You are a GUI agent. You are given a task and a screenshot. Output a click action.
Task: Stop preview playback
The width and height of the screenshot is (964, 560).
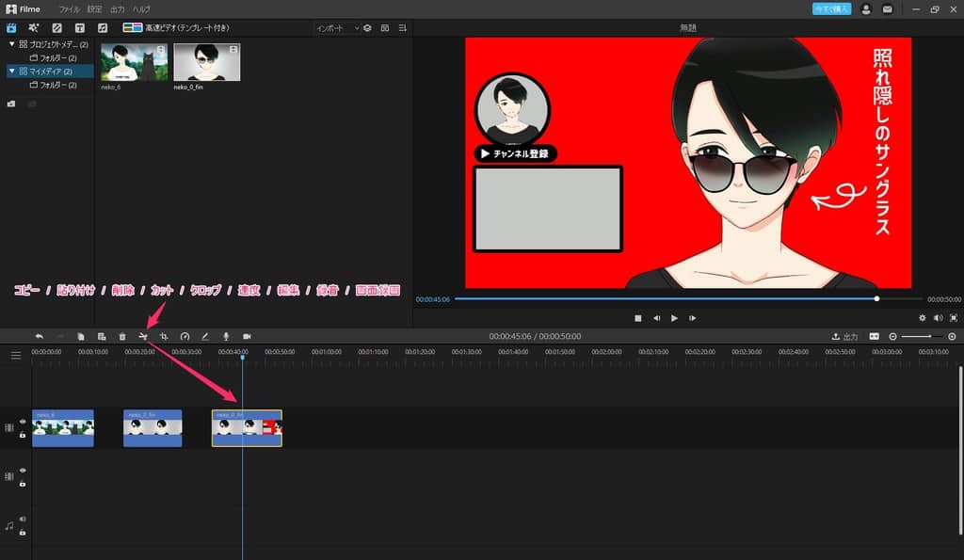(638, 318)
